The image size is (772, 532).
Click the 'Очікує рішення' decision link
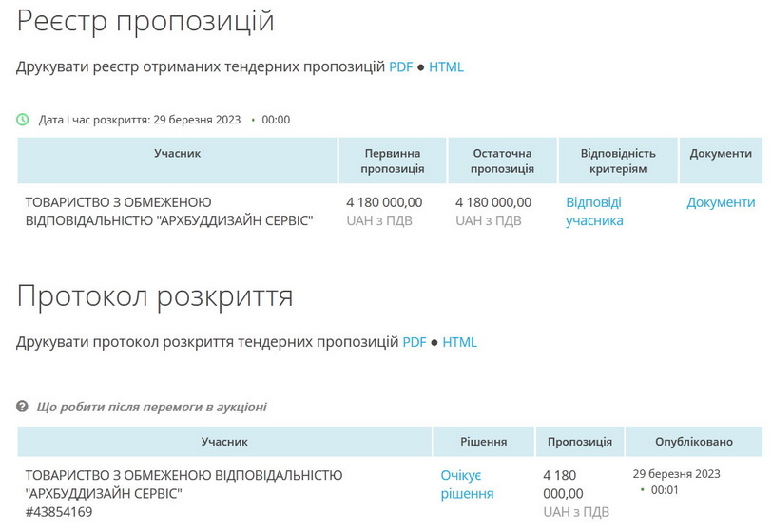(x=467, y=484)
